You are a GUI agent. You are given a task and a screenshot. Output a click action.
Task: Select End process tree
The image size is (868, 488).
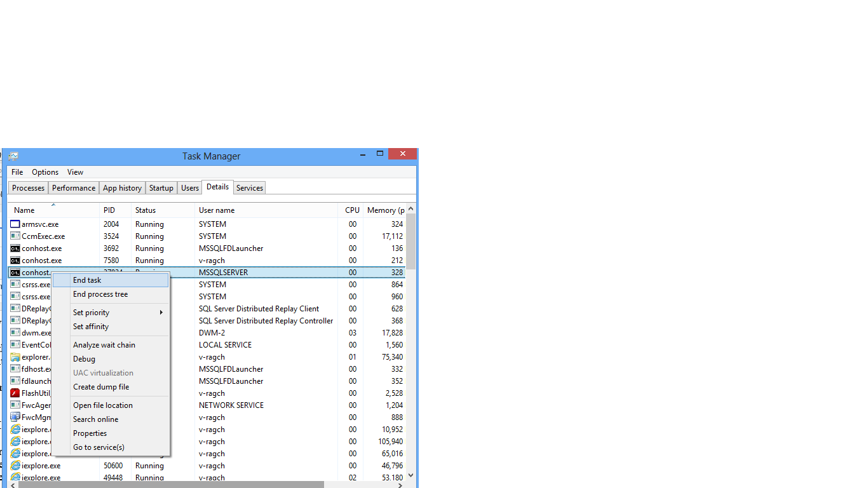[111, 294]
